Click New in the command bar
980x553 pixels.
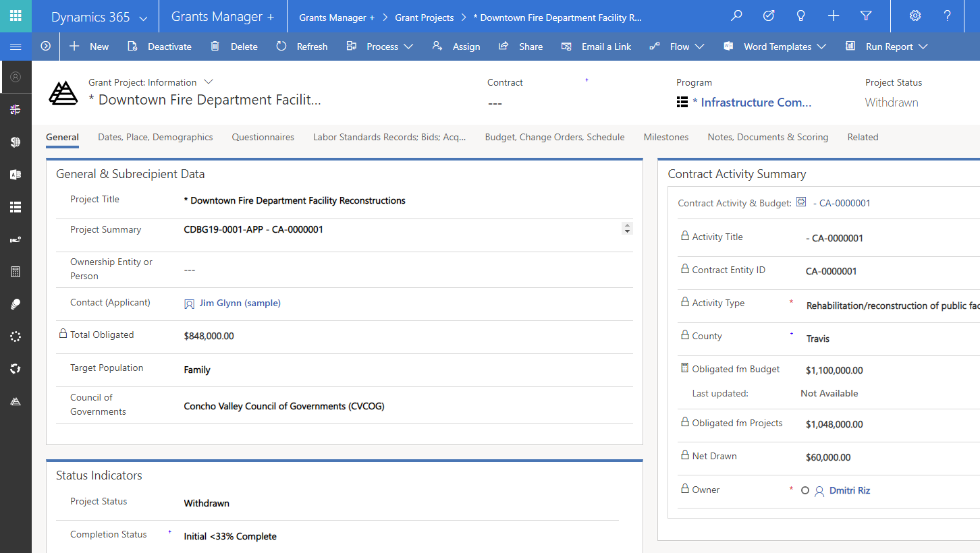tap(89, 47)
